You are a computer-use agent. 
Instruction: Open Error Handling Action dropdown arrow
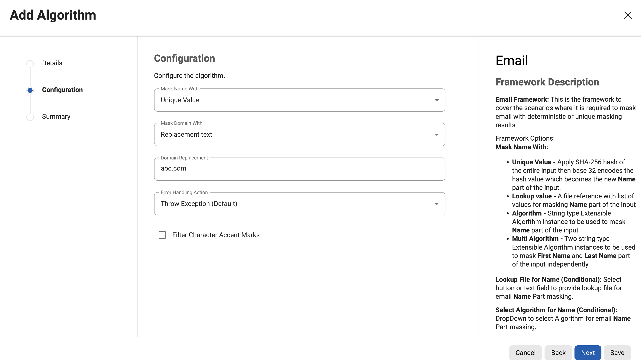tap(436, 204)
